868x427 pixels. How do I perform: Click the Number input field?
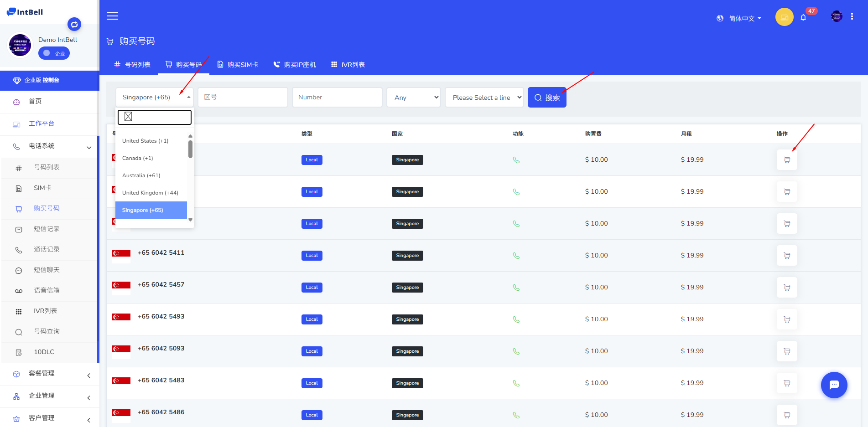pos(337,98)
